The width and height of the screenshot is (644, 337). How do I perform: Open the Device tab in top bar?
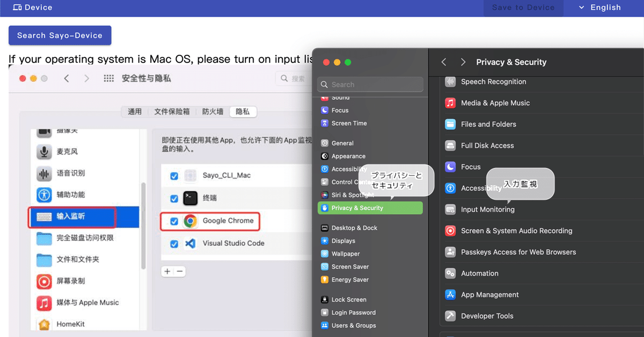(x=32, y=8)
